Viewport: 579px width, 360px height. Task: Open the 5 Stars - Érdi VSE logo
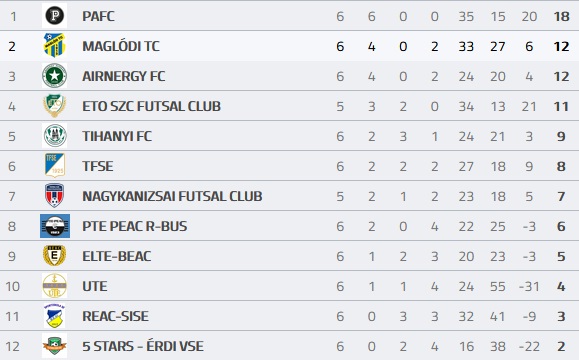(54, 346)
